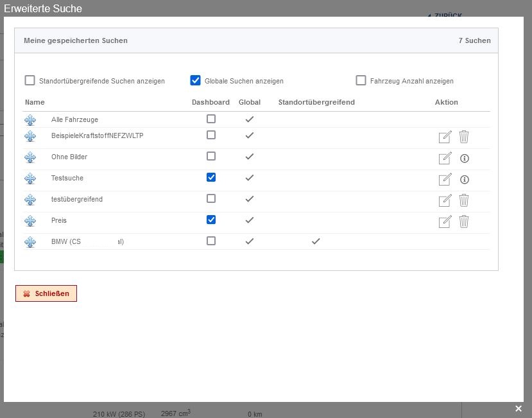532x418 pixels.
Task: Edit the BeispieleKraftstoffNEFZWLTP search
Action: [x=445, y=137]
